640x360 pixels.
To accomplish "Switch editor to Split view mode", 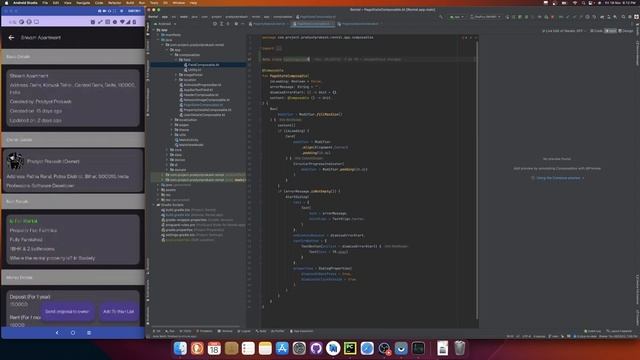I will click(x=610, y=31).
